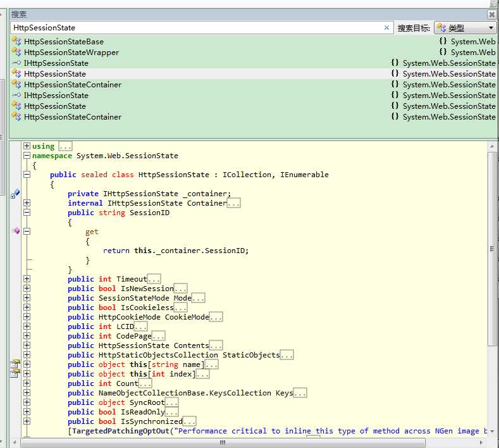Click the scroll down arrow of code pane
The image size is (499, 448).
pyautogui.click(x=492, y=432)
